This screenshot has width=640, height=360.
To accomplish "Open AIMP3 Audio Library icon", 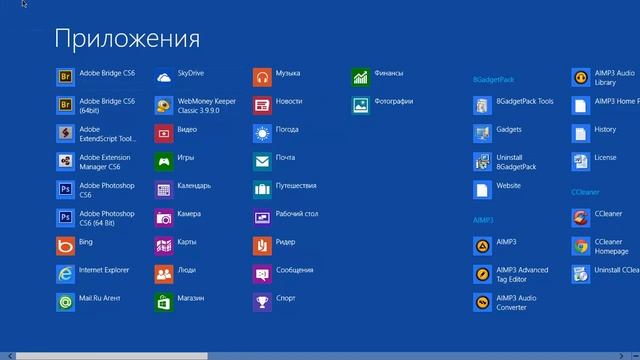I will (580, 77).
